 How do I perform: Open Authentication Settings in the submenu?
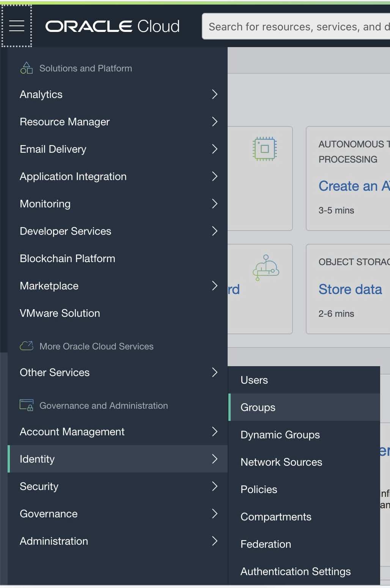point(304,571)
